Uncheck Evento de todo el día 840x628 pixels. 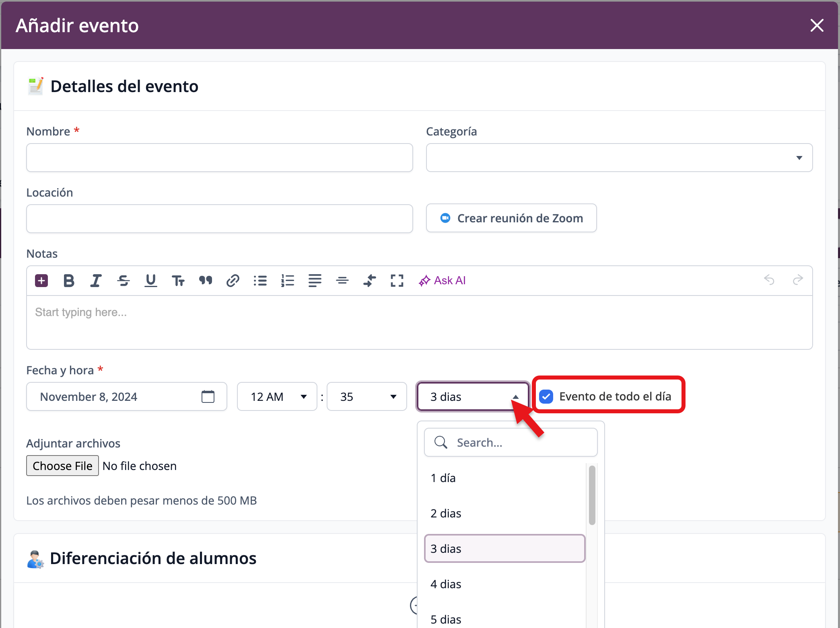(546, 396)
